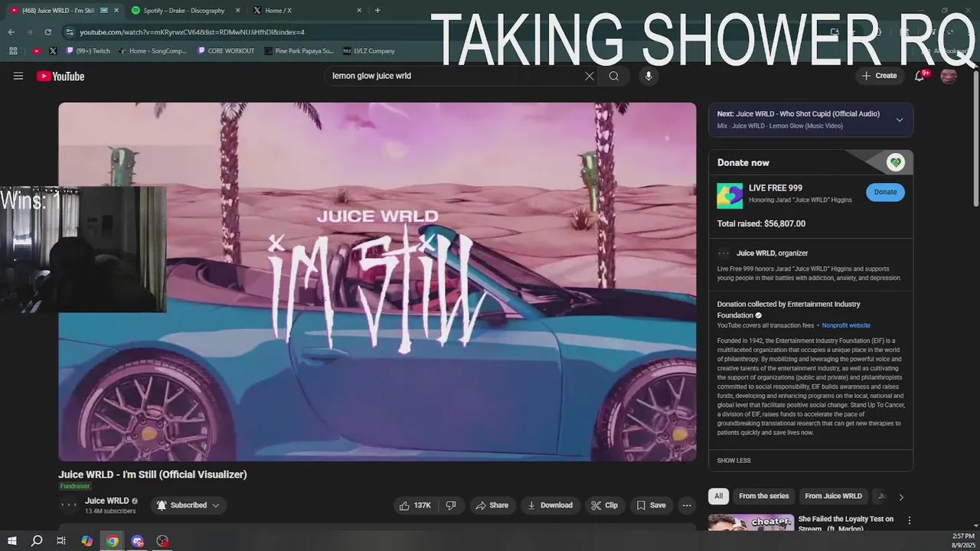Reload the page with the refresh icon
Screen dimensions: 980x551
pos(47,32)
